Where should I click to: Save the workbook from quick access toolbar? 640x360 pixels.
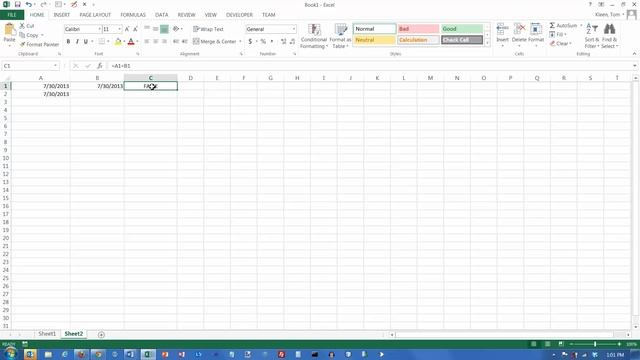tap(18, 4)
